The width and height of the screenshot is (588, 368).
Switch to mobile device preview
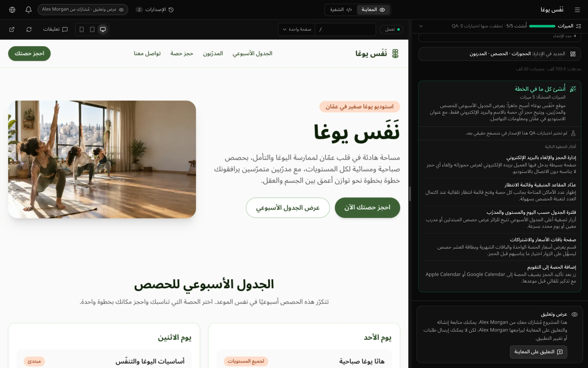[82, 29]
